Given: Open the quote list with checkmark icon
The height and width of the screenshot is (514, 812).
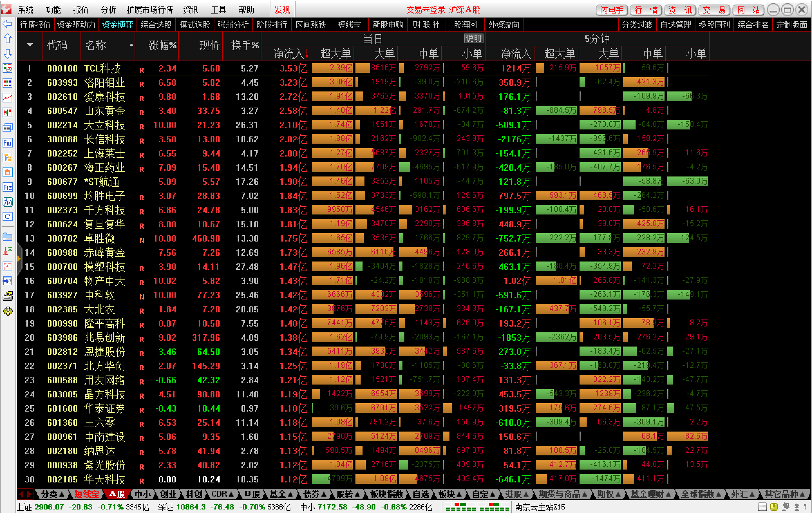Looking at the screenshot, I should [7, 68].
